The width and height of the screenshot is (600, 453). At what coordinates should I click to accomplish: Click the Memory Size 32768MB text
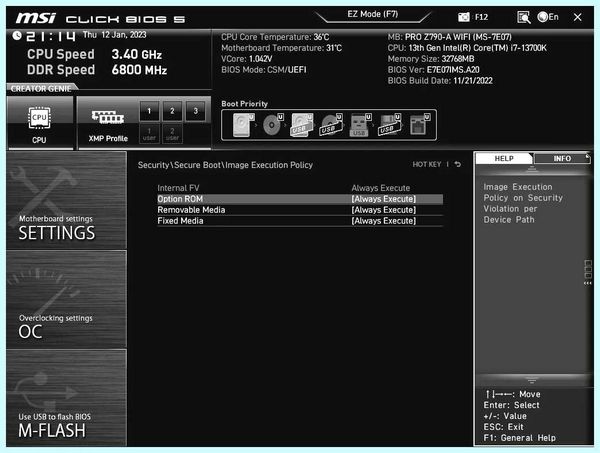431,59
